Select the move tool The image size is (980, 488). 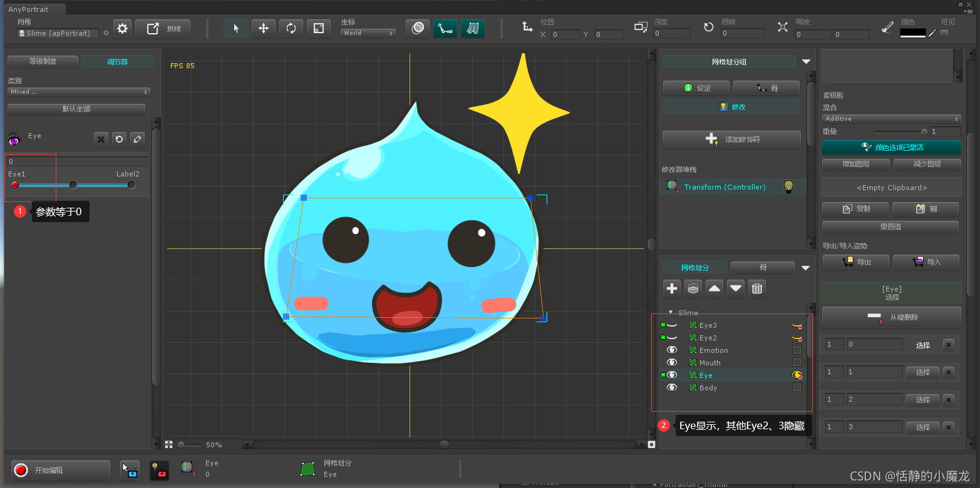264,28
